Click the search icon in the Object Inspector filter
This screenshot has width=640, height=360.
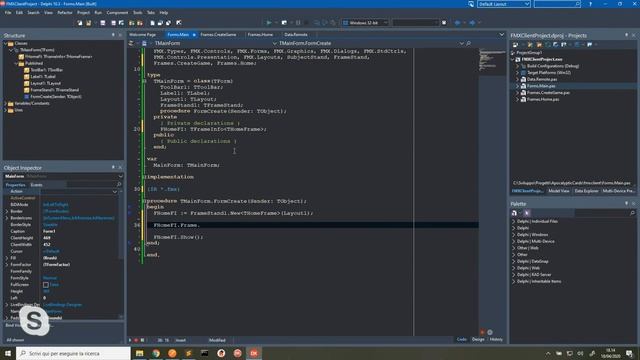119,184
